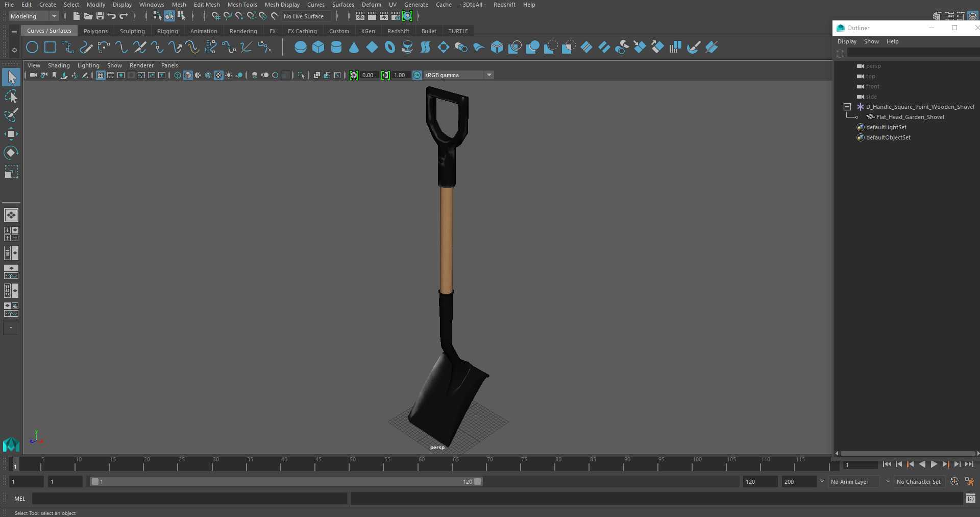The image size is (980, 517).
Task: Toggle the sRGB gamma view transform button
Action: (x=417, y=75)
